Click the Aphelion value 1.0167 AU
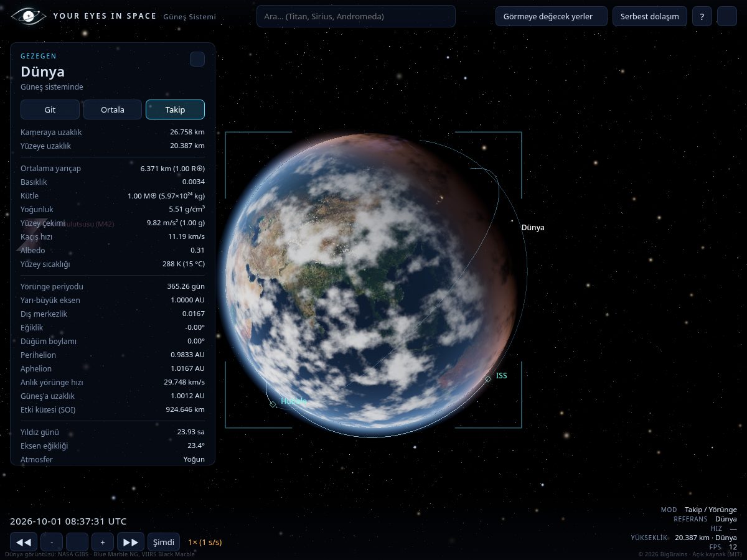The height and width of the screenshot is (560, 747). point(187,368)
